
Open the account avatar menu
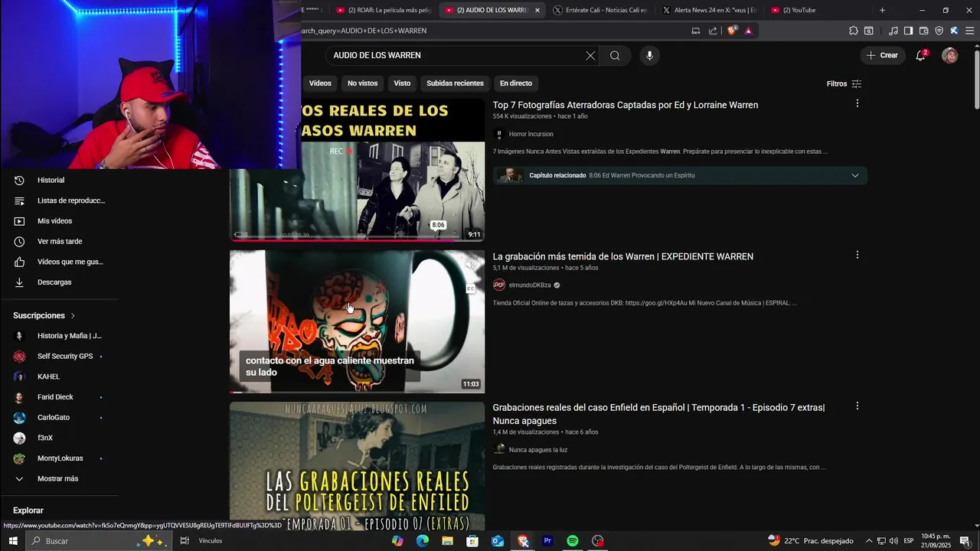click(949, 55)
